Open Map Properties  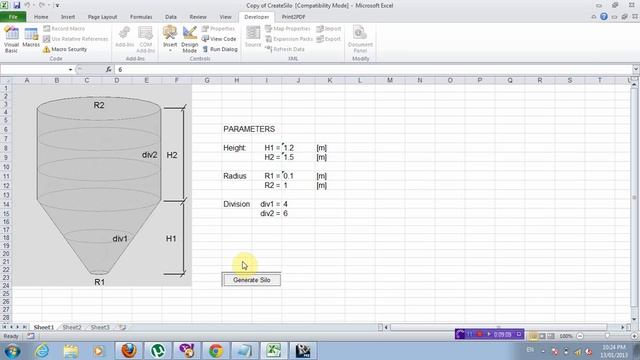288,29
